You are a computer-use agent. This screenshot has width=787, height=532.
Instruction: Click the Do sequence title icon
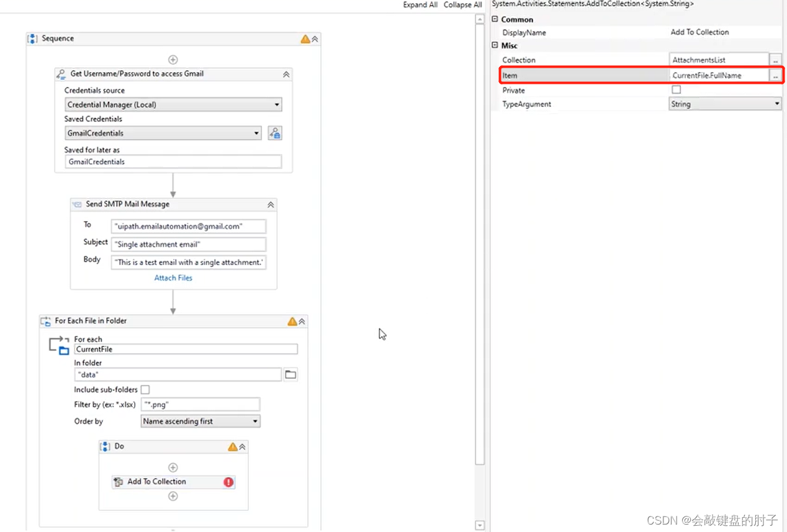pos(106,446)
